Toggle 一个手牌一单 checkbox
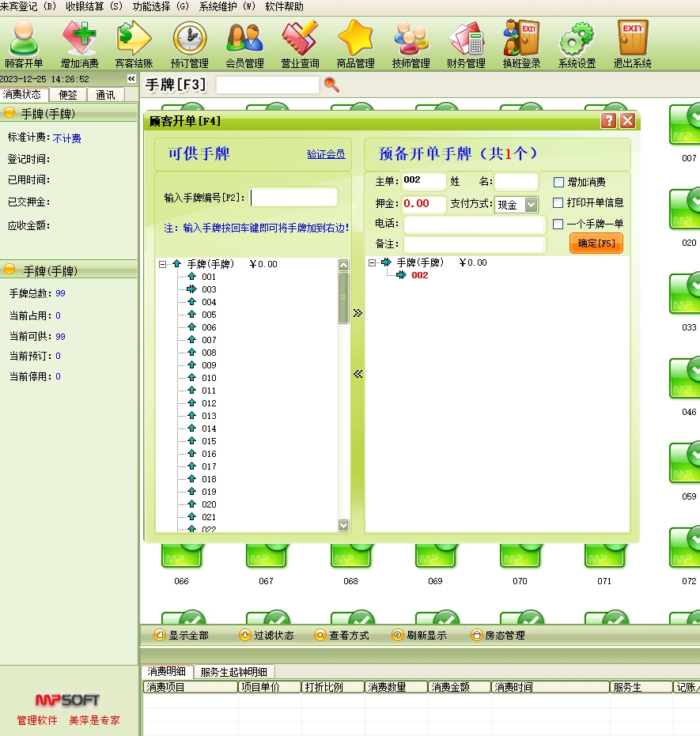The height and width of the screenshot is (736, 700). coord(558,225)
